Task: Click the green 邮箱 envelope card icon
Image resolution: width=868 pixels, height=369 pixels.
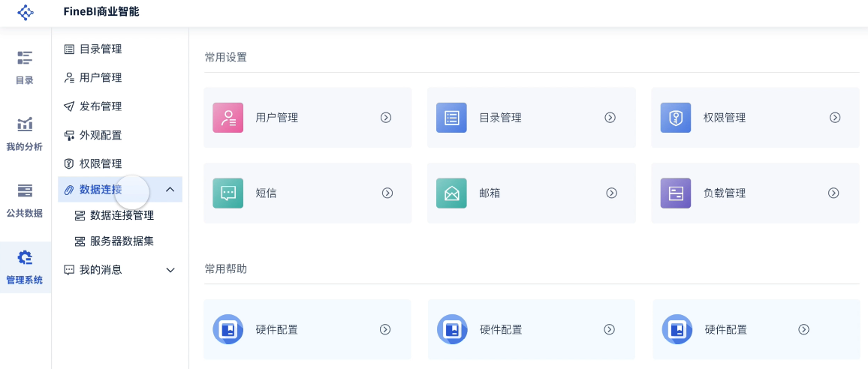Action: 451,193
